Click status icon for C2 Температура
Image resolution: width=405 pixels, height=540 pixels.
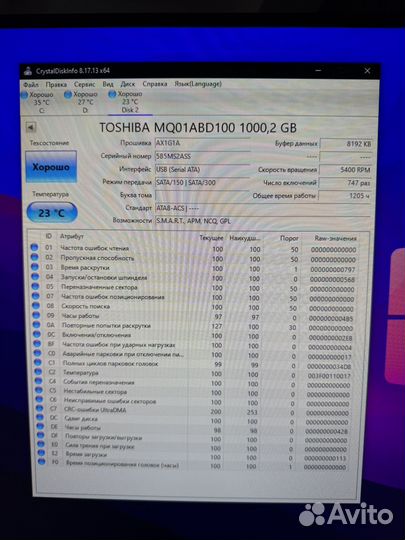[x=38, y=372]
